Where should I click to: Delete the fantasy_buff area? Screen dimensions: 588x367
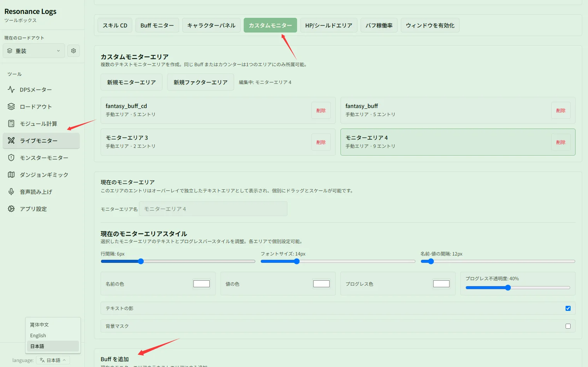(x=561, y=110)
